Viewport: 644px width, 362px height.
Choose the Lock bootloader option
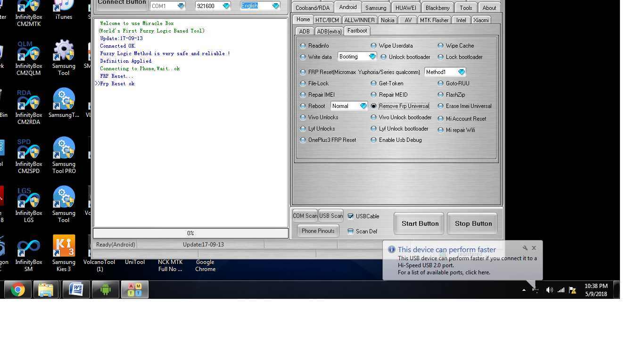point(460,57)
